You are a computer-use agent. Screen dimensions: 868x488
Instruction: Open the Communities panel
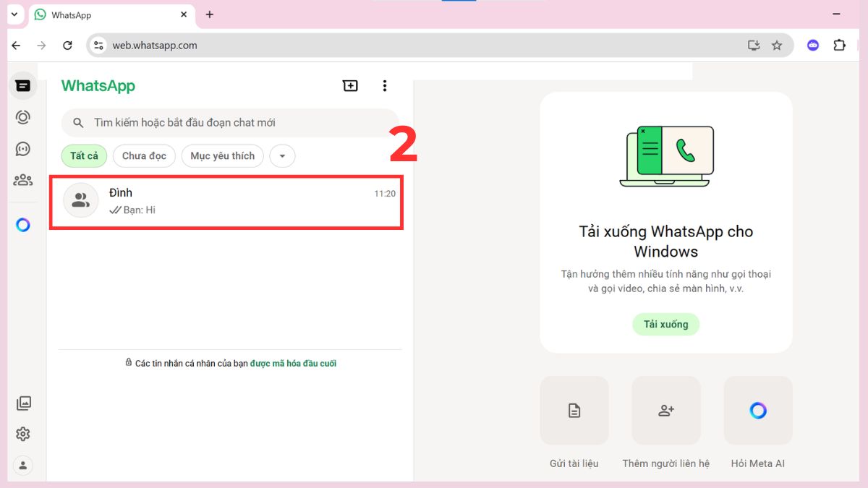tap(23, 180)
